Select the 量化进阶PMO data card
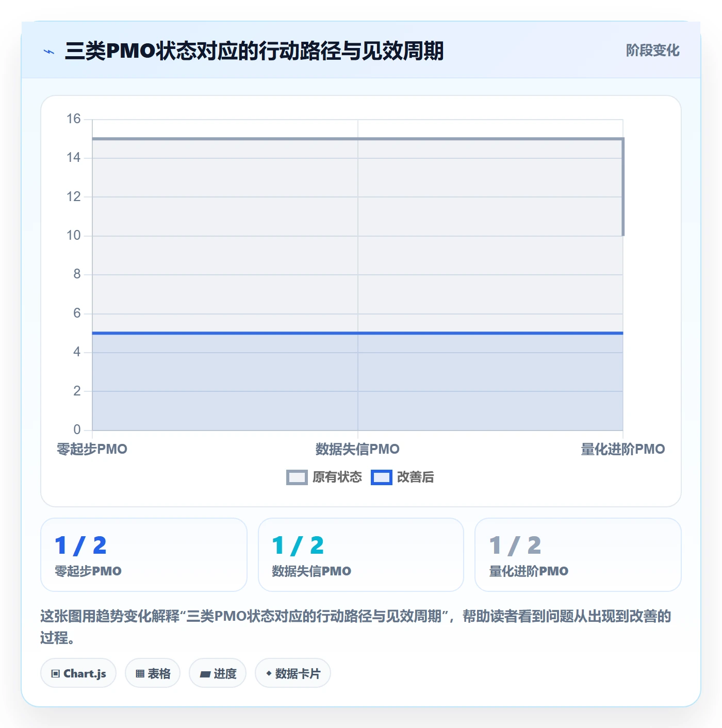 578,555
